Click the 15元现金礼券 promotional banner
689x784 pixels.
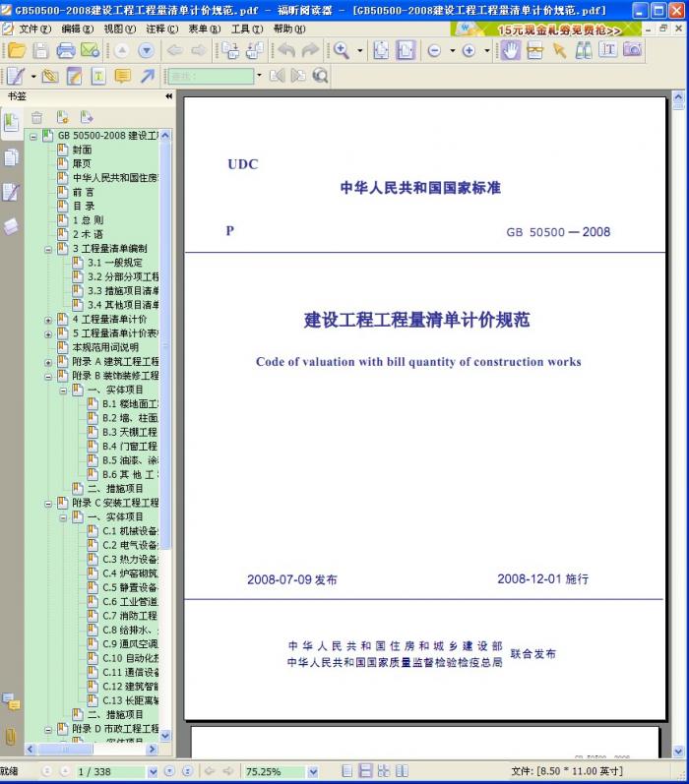(559, 30)
